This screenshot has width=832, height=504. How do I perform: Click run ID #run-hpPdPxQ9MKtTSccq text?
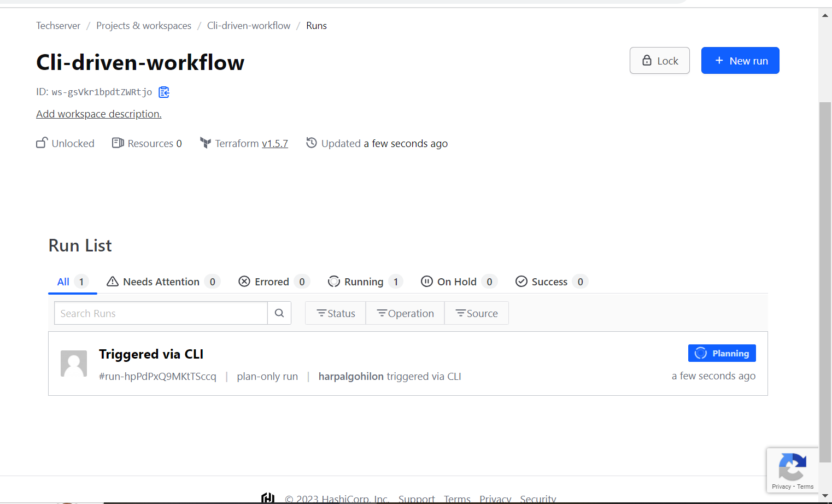[157, 376]
